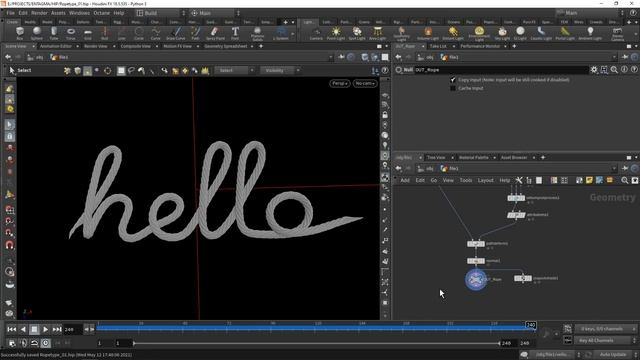This screenshot has width=640, height=360.
Task: Click the blue OUT_Rope null node
Action: 476,280
